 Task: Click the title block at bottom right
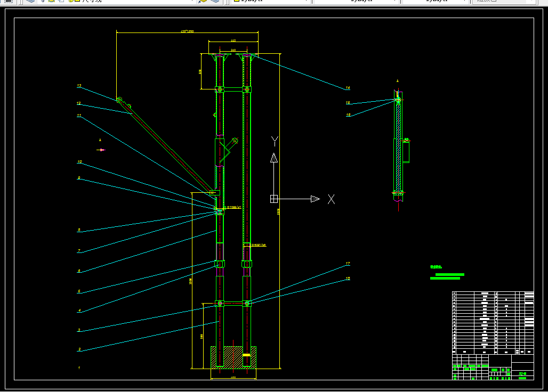[493, 367]
